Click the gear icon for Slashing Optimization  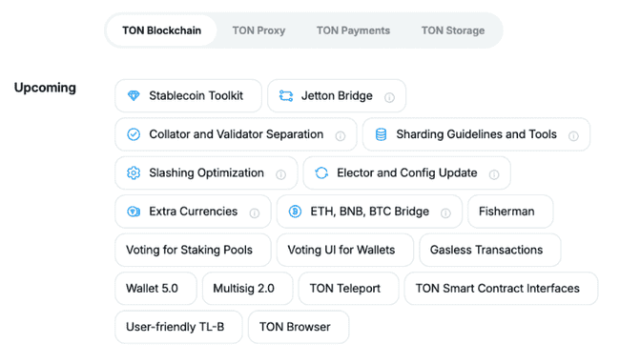134,172
